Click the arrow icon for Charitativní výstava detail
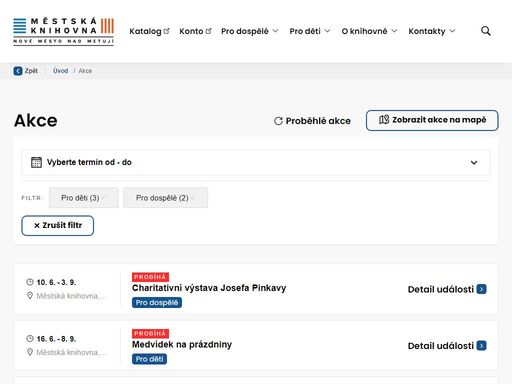The height and width of the screenshot is (384, 512). (482, 289)
